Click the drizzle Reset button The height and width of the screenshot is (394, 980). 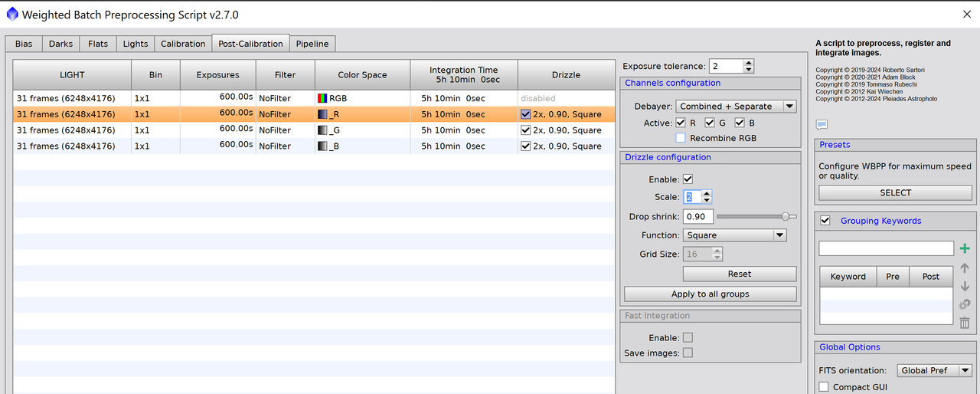pos(740,274)
